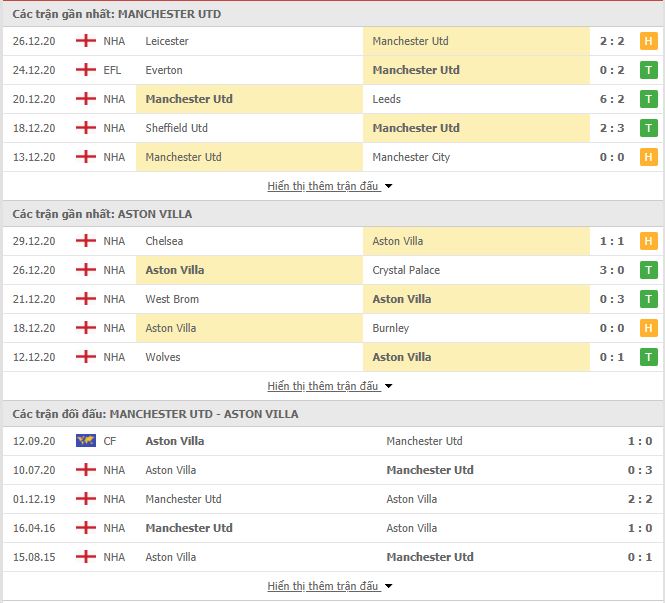Expand more head-to-head matches at the bottom
Viewport: 665px width, 603px height.
pos(330,586)
